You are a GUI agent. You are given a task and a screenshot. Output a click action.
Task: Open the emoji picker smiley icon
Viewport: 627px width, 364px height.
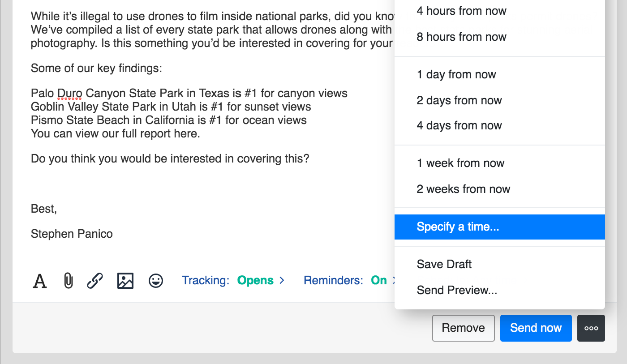click(x=156, y=281)
